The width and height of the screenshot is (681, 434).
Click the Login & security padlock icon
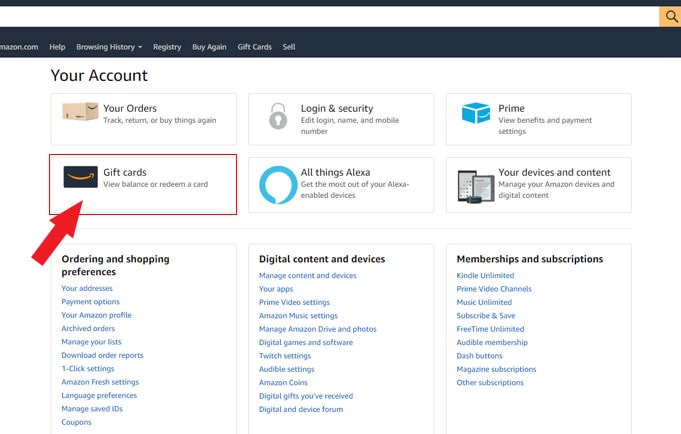tap(277, 116)
